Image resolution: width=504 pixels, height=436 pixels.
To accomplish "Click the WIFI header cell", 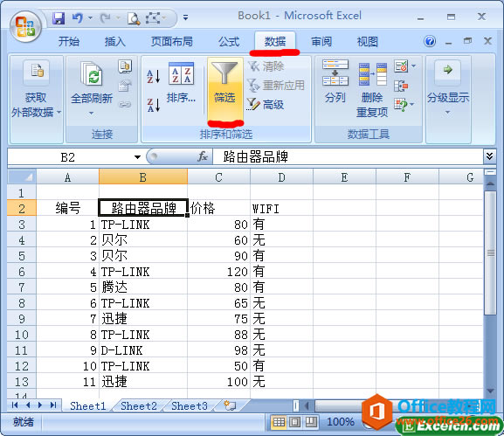I will click(281, 209).
